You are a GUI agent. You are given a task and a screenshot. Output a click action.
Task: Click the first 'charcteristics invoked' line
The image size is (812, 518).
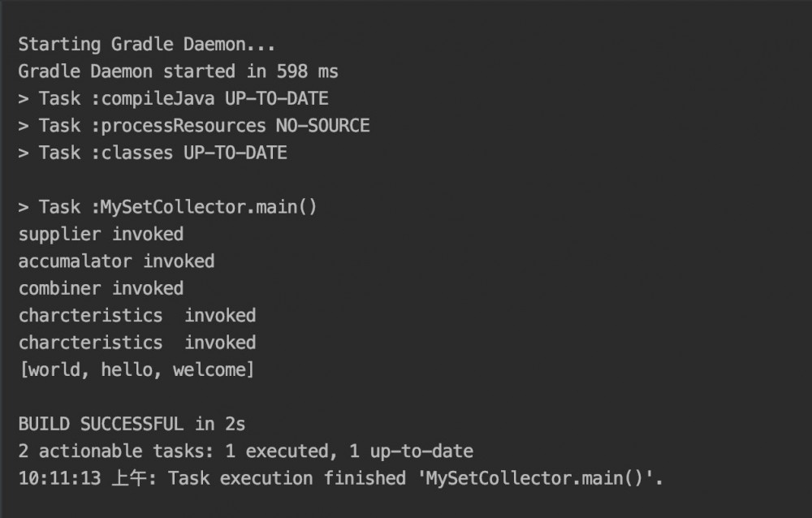coord(136,315)
